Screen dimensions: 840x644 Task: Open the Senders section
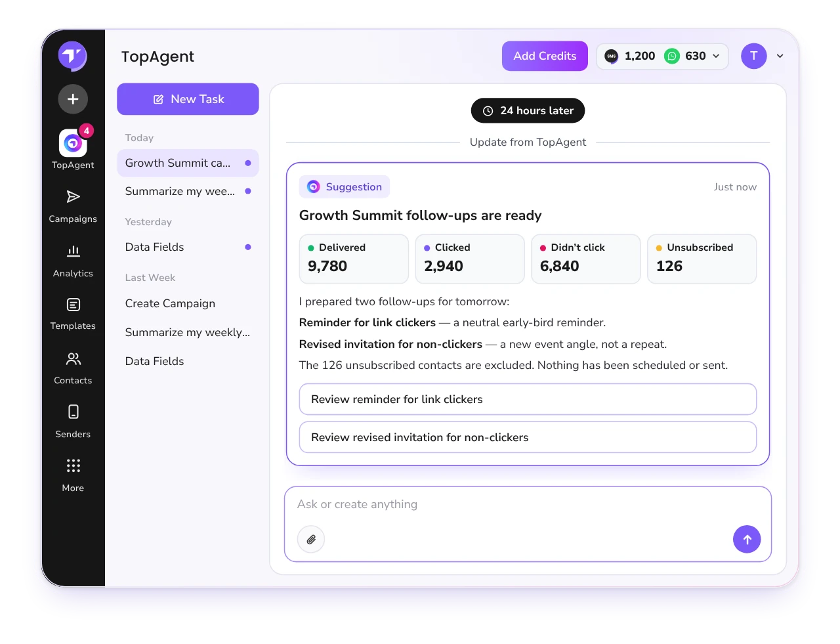[73, 422]
